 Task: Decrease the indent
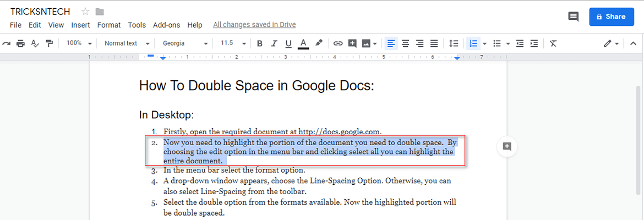pyautogui.click(x=520, y=43)
